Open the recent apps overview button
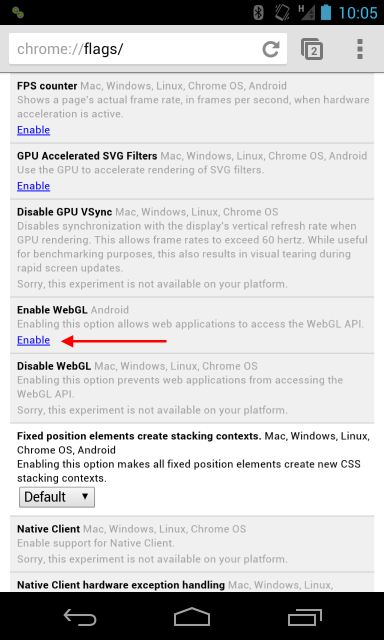The image size is (384, 640). point(304,617)
